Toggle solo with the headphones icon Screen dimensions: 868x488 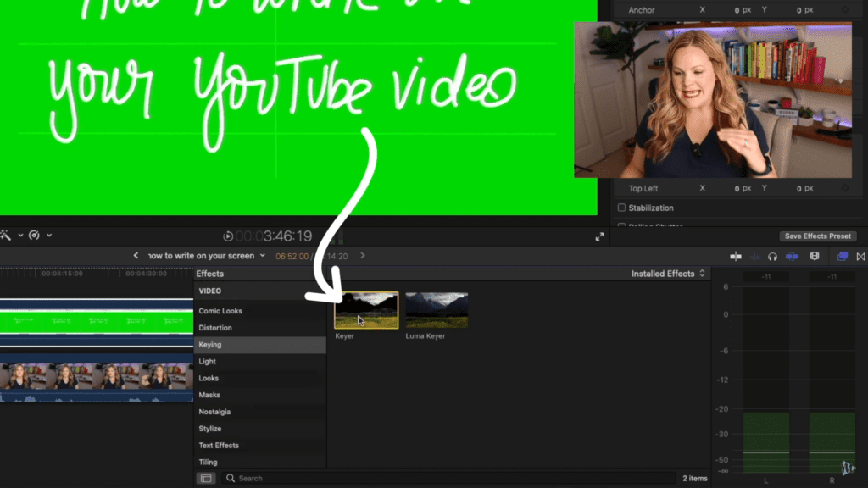pyautogui.click(x=772, y=256)
